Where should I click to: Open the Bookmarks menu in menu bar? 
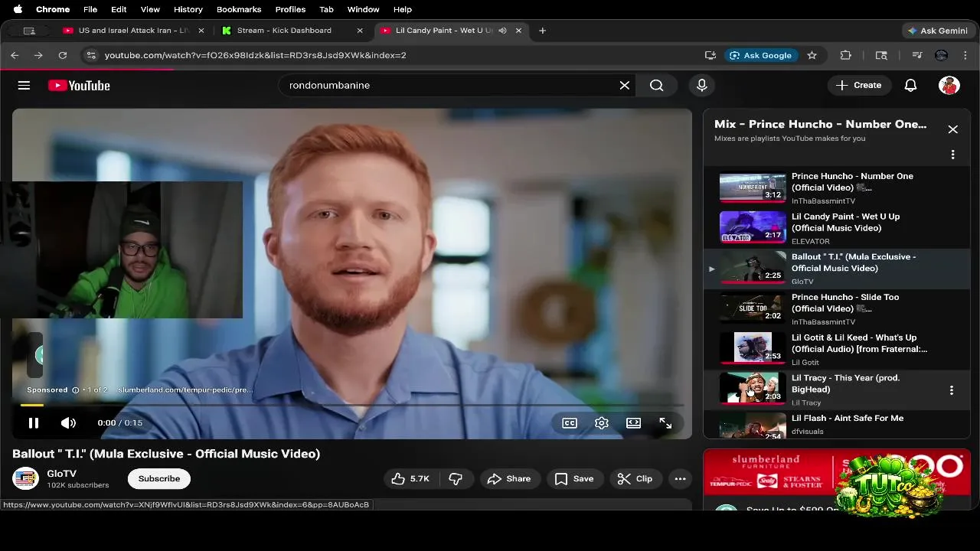[239, 9]
